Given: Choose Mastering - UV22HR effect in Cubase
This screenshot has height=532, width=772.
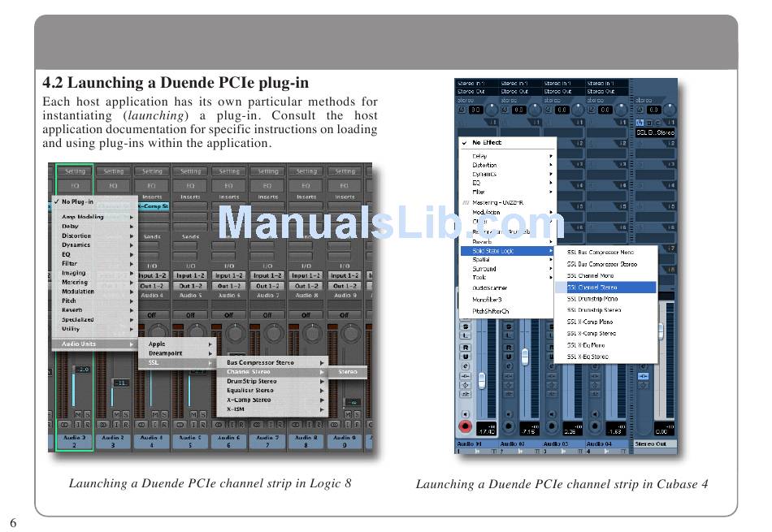Looking at the screenshot, I should point(507,203).
